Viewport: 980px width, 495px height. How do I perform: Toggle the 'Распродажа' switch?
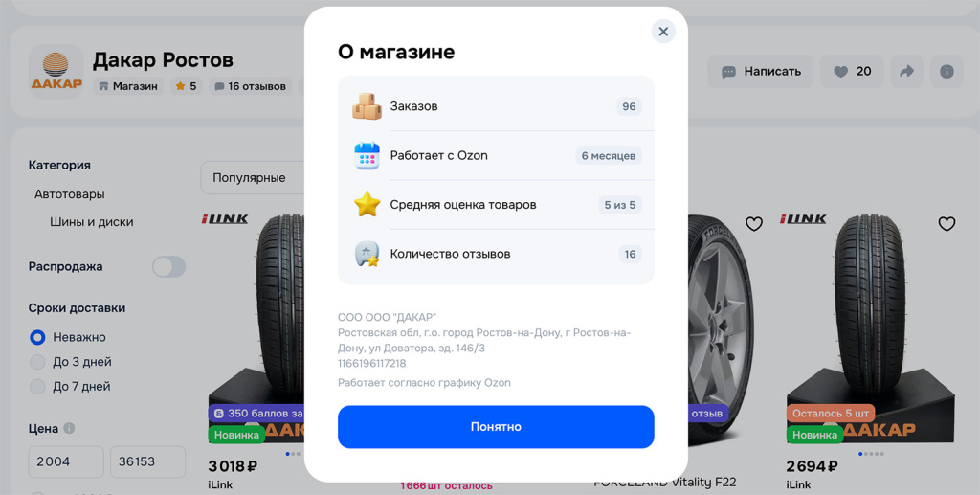168,267
